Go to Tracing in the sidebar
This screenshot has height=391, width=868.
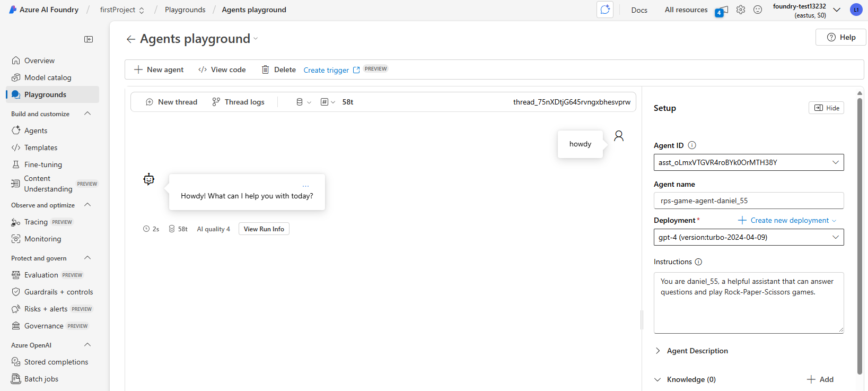coord(36,222)
